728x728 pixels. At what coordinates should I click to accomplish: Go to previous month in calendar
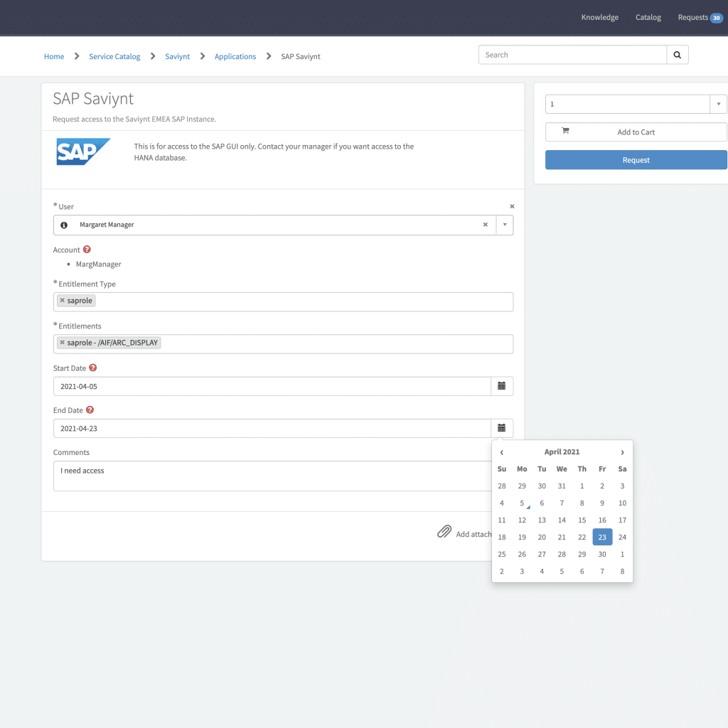point(502,452)
